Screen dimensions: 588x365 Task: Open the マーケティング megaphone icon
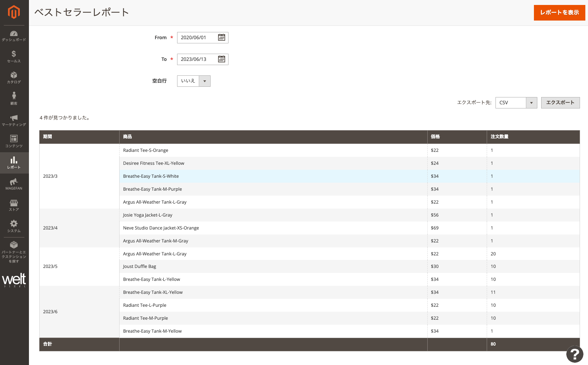coord(14,118)
